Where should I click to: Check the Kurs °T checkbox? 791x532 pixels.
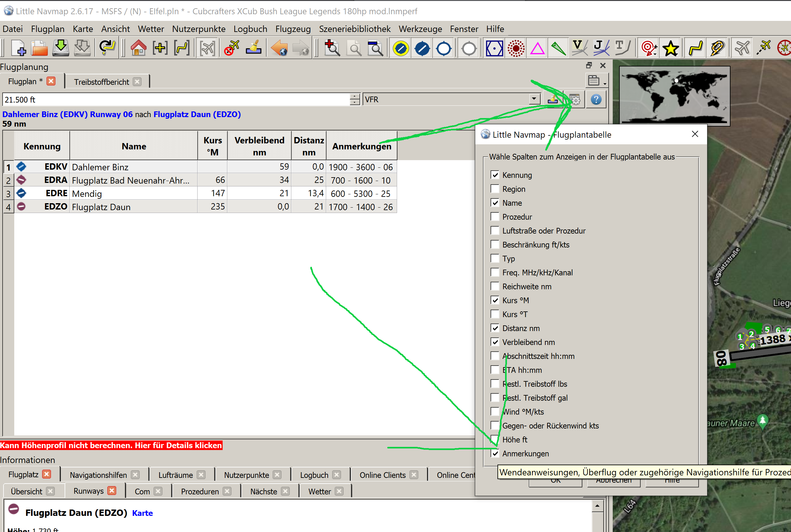(x=495, y=314)
